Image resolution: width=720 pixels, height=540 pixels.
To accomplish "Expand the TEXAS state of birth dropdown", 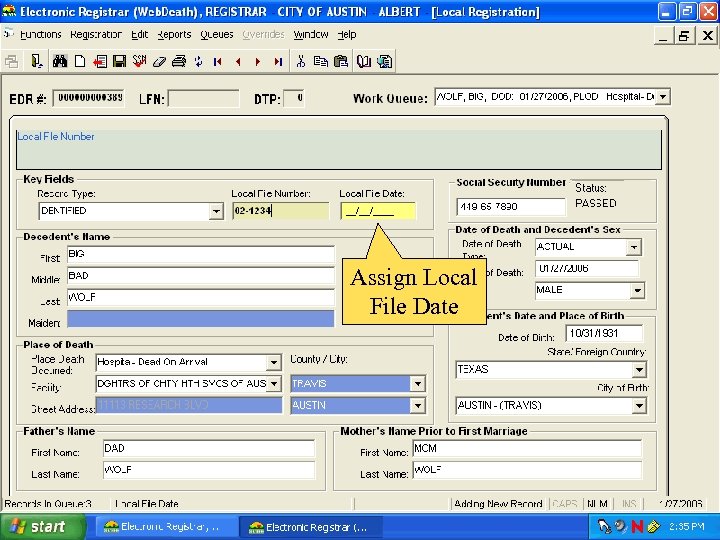I will tap(639, 370).
